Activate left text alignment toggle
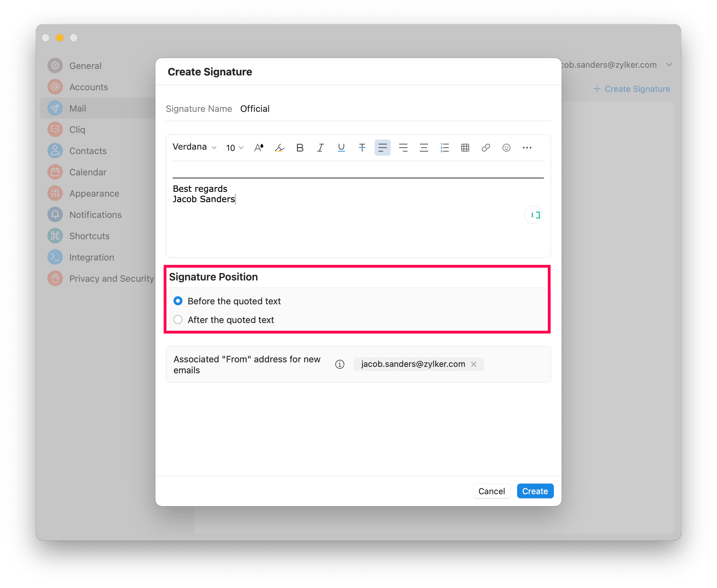717x588 pixels. point(382,148)
